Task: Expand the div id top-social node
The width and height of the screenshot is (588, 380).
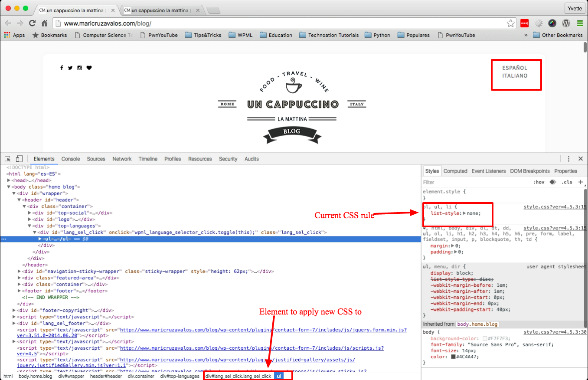Action: pos(29,213)
